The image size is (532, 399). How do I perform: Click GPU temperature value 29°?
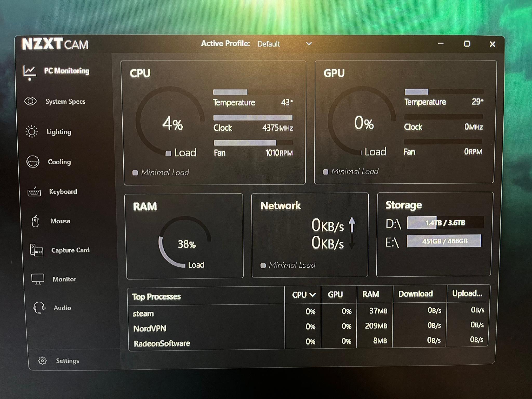478,101
